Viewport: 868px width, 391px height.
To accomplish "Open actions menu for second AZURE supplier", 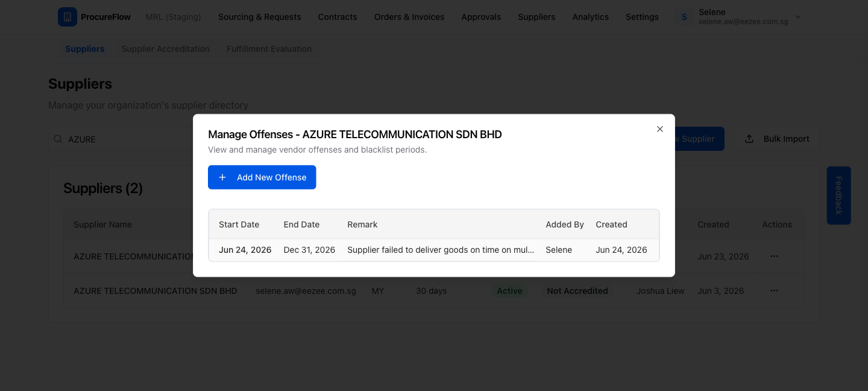I will point(774,291).
